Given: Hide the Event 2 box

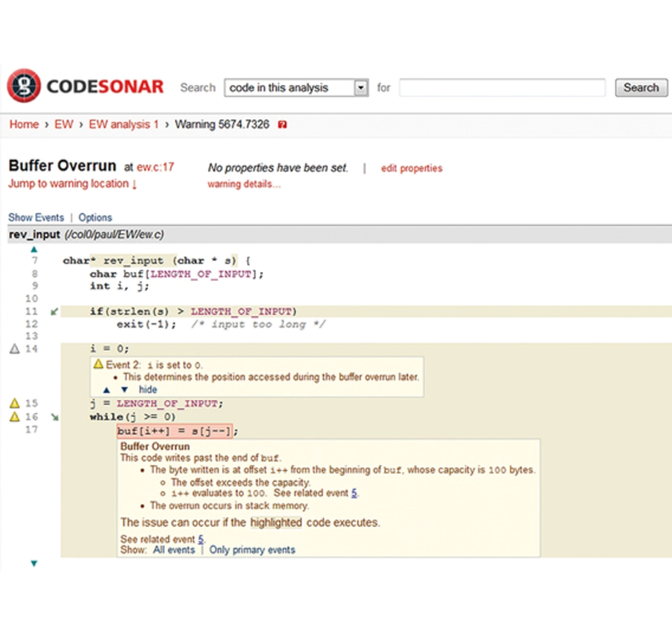Looking at the screenshot, I should coord(148,390).
